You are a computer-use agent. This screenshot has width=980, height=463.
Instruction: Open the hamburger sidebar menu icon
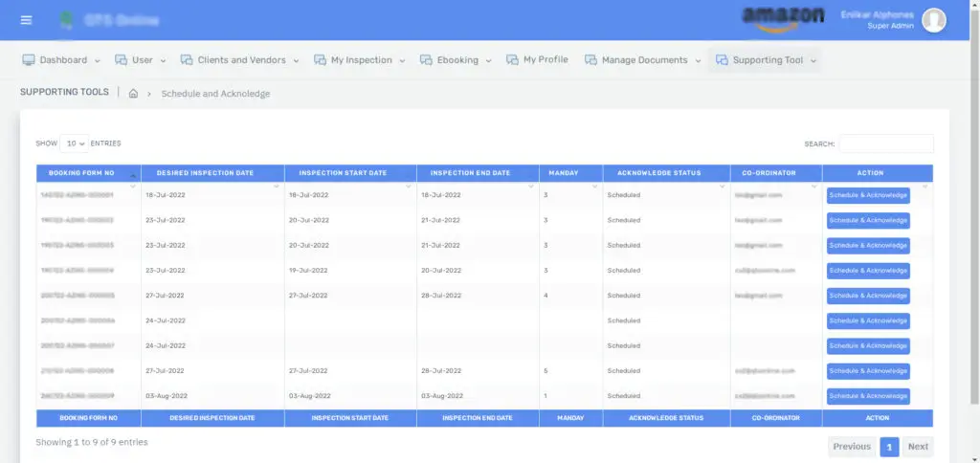point(26,20)
